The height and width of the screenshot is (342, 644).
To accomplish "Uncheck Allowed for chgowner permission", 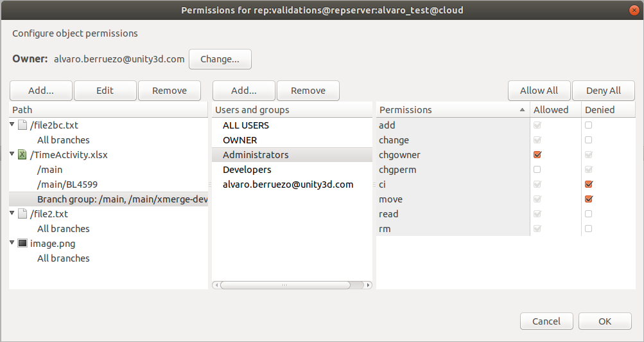I will (537, 154).
